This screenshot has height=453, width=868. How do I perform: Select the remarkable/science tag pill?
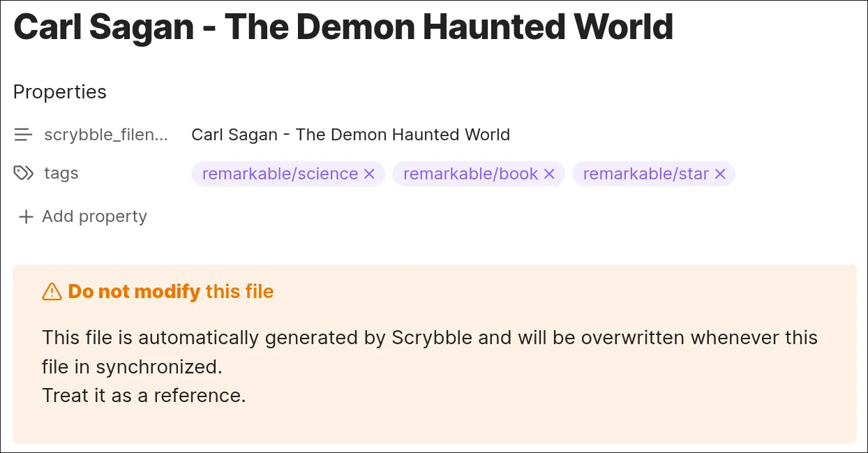[279, 174]
